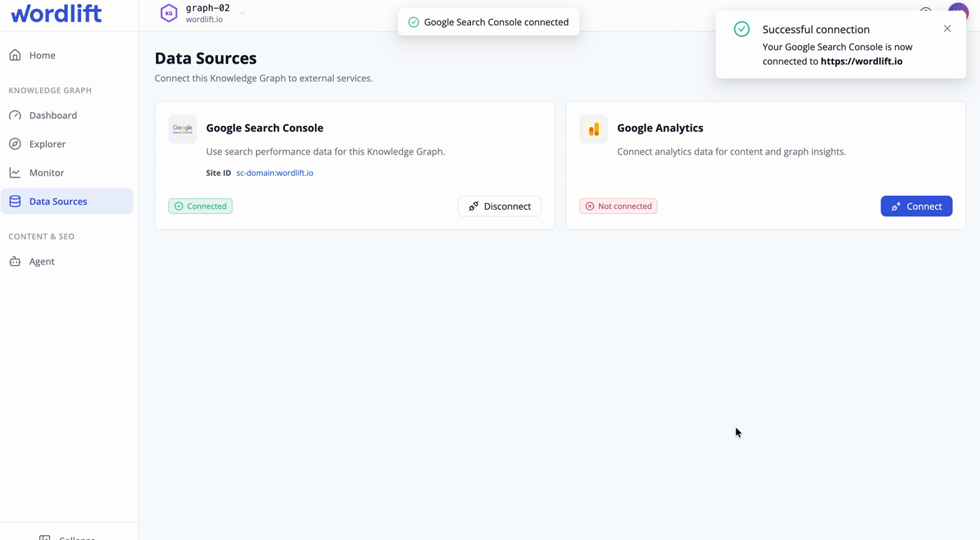
Task: Click the CONTENT & SEO section label
Action: tap(41, 237)
